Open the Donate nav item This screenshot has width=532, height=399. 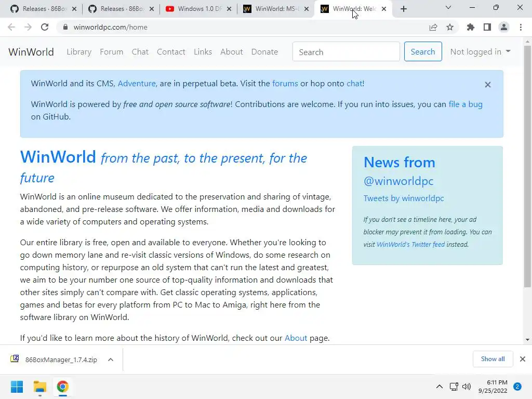click(264, 52)
